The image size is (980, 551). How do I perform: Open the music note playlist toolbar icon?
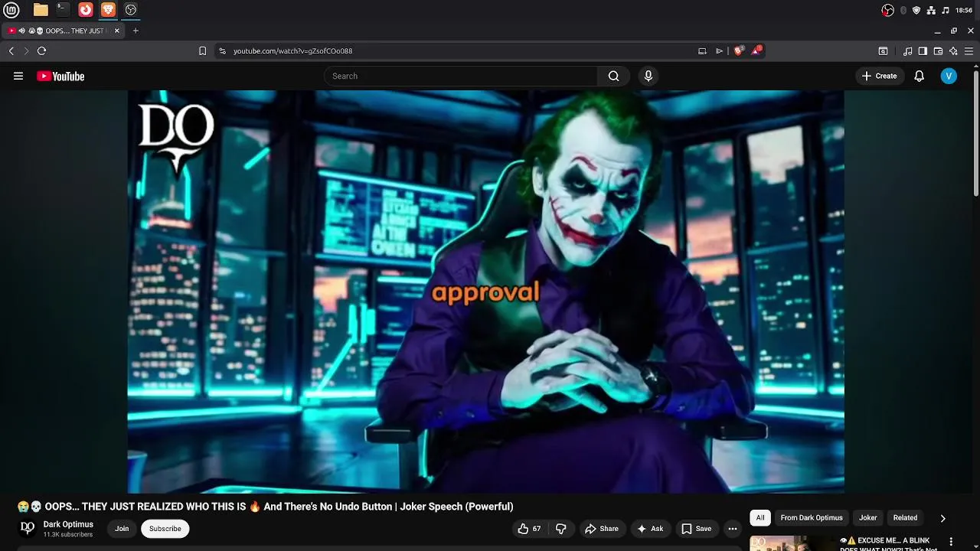click(x=907, y=51)
